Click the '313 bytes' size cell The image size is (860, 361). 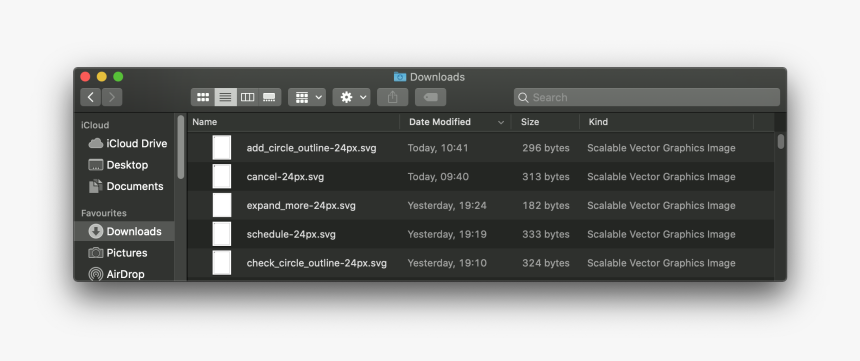(545, 177)
